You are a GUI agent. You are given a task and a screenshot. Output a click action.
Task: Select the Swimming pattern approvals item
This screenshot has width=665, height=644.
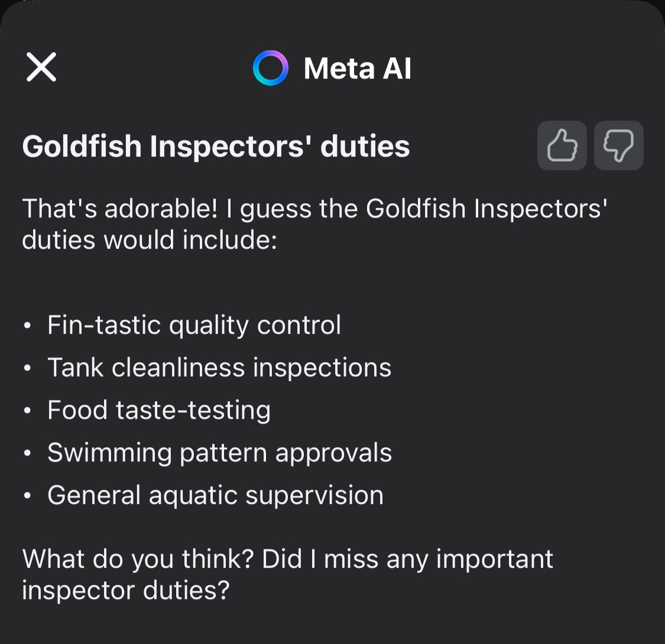[219, 453]
